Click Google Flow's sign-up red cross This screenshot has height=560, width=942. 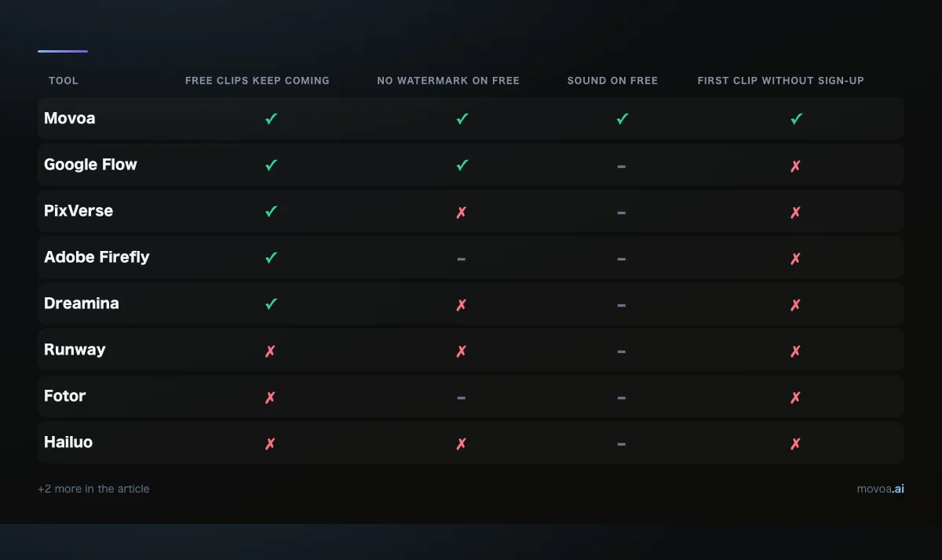[x=796, y=165]
